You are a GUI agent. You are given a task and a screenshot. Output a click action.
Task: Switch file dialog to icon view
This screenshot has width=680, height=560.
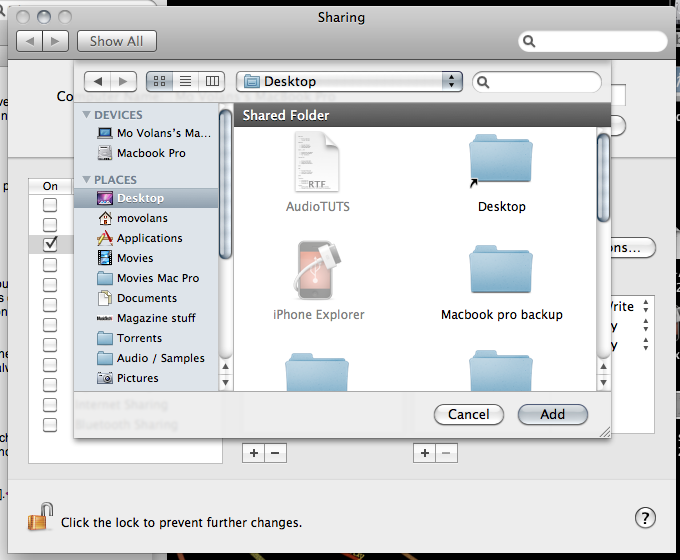(x=160, y=81)
